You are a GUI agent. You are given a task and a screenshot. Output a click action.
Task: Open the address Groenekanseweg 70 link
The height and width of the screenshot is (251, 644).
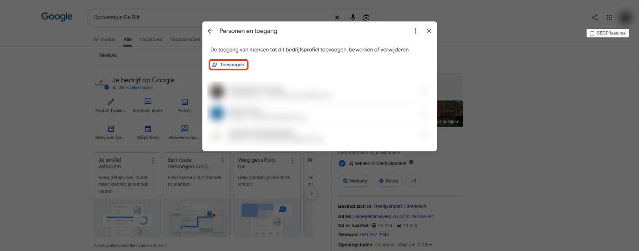[394, 216]
